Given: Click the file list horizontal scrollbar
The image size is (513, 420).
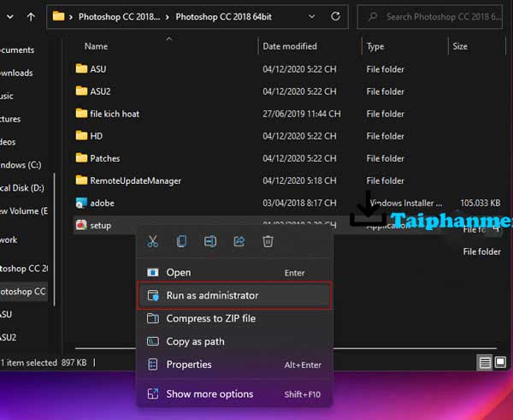Looking at the screenshot, I should pos(286,348).
